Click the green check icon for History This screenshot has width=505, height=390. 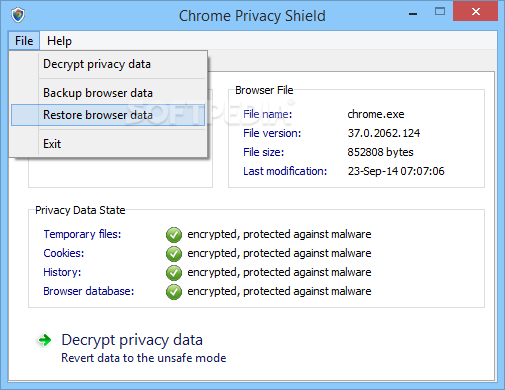[x=174, y=273]
